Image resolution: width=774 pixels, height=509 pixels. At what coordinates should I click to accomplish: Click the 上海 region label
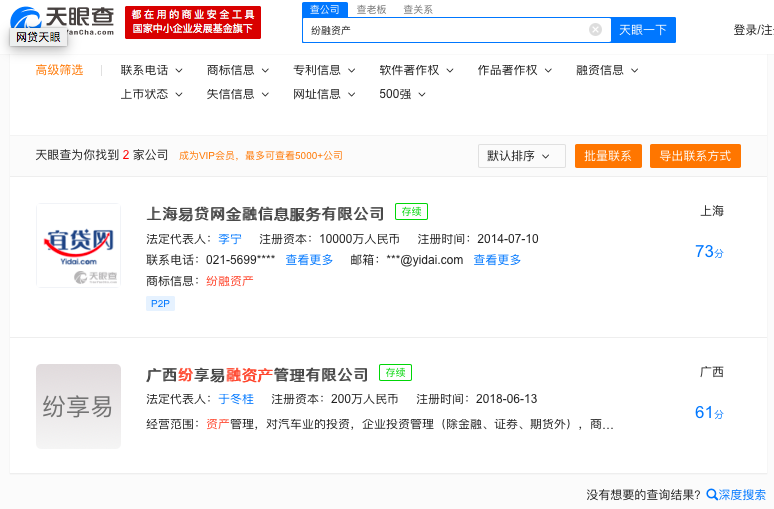click(x=712, y=211)
